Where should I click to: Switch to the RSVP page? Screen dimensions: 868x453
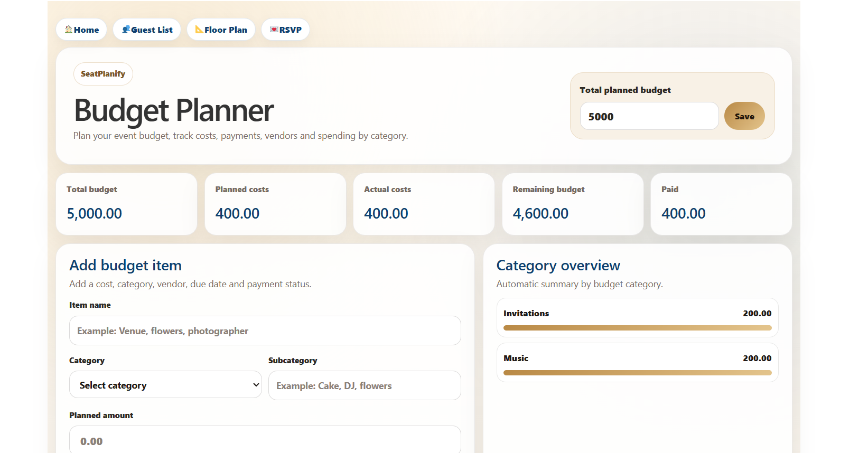coord(285,30)
